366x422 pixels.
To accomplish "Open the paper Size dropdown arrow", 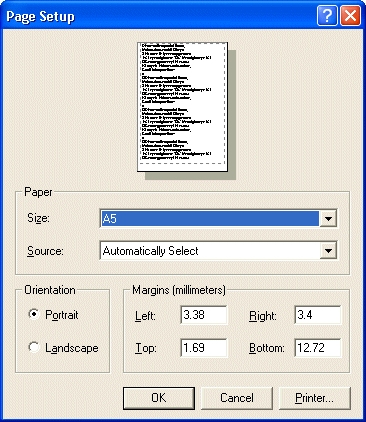I will click(328, 219).
